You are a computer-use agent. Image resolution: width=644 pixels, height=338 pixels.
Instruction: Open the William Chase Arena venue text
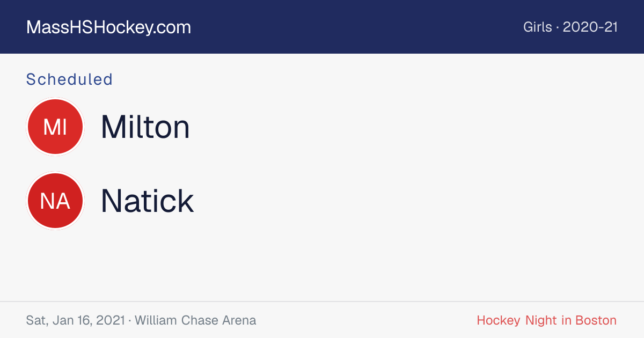[195, 320]
